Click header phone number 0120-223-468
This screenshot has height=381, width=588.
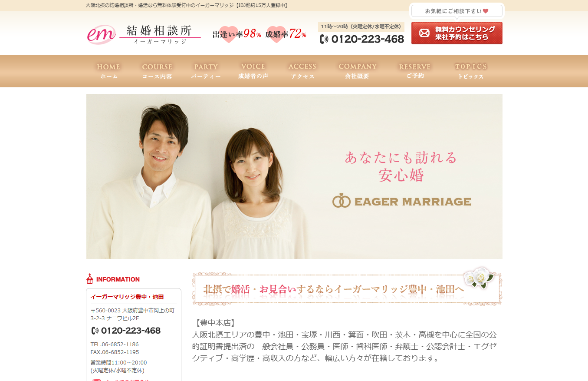(368, 39)
